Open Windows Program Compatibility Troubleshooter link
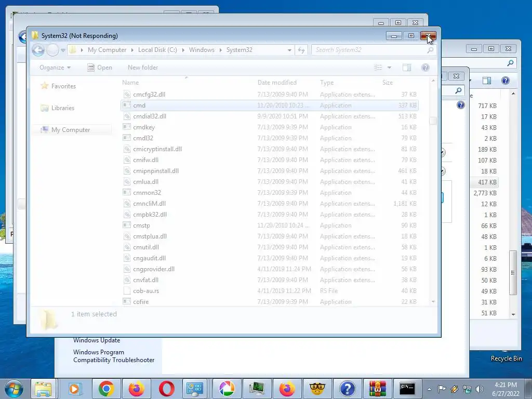 (114, 356)
